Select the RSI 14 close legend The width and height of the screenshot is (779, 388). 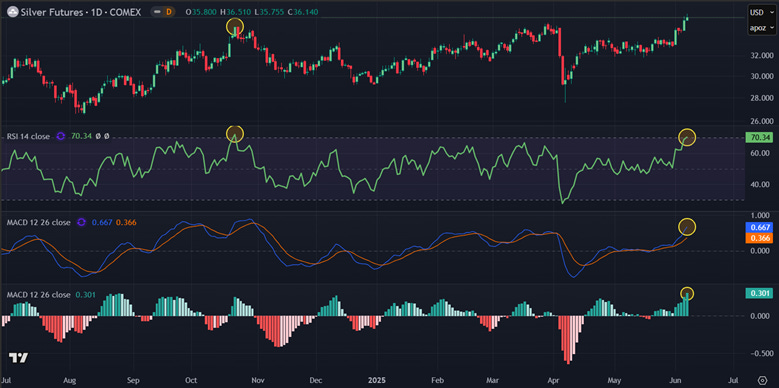(28, 136)
